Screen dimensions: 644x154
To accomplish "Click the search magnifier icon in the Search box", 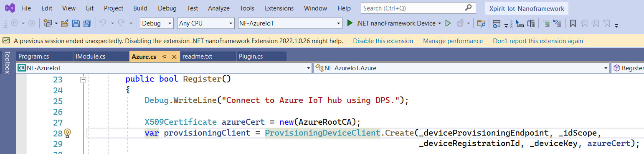I will pyautogui.click(x=468, y=8).
